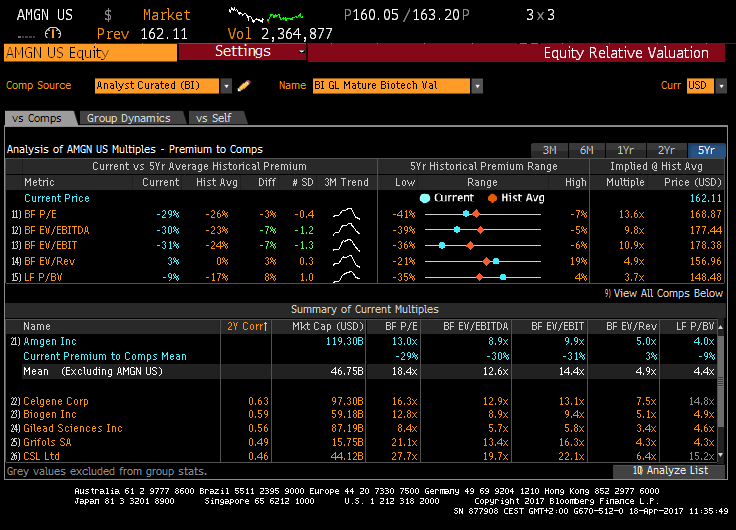Click the BF P/E range slider bar
736x530 pixels.
pyautogui.click(x=483, y=214)
